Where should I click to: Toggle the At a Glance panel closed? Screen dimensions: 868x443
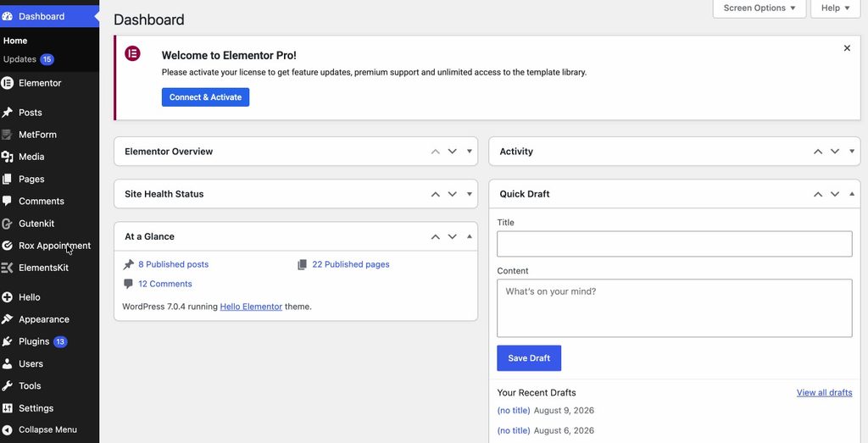tap(470, 236)
